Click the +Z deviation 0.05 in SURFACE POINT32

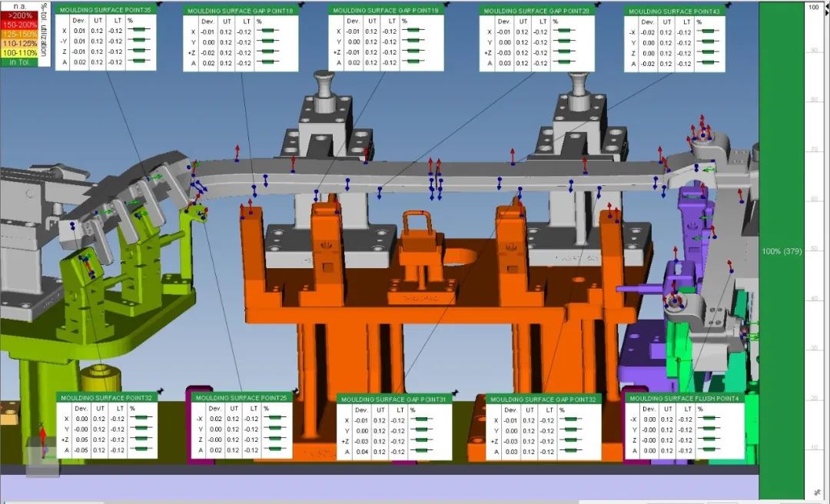coord(81,439)
